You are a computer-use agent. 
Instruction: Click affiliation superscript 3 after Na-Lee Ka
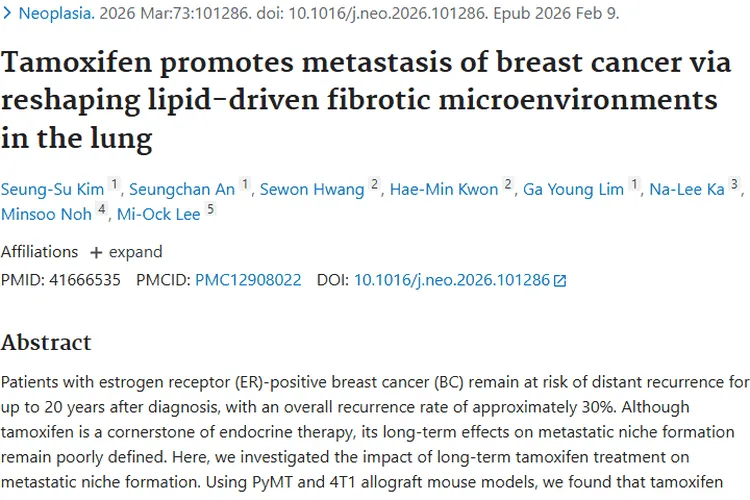(x=735, y=185)
